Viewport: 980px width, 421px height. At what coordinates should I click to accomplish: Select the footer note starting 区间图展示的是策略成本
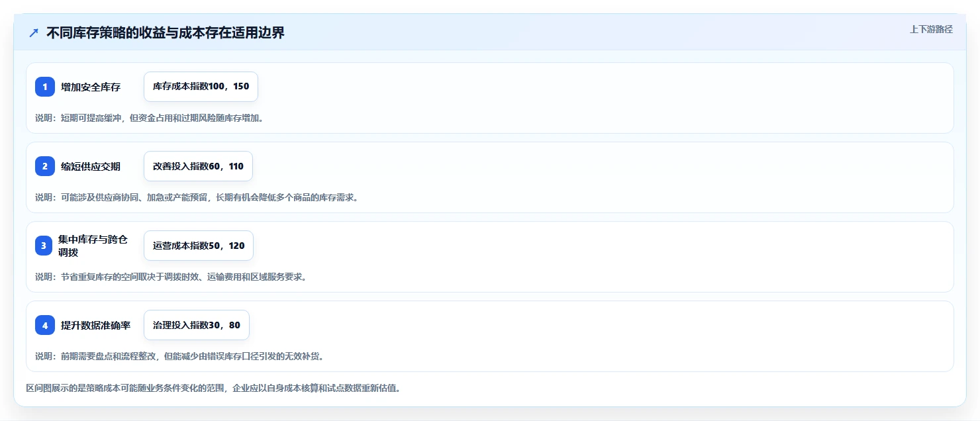[x=213, y=388]
